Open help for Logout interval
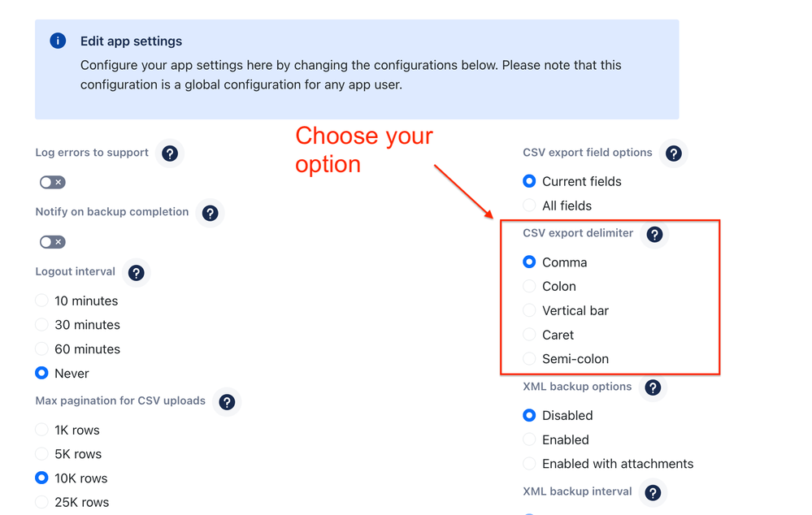This screenshot has width=812, height=515. [136, 273]
